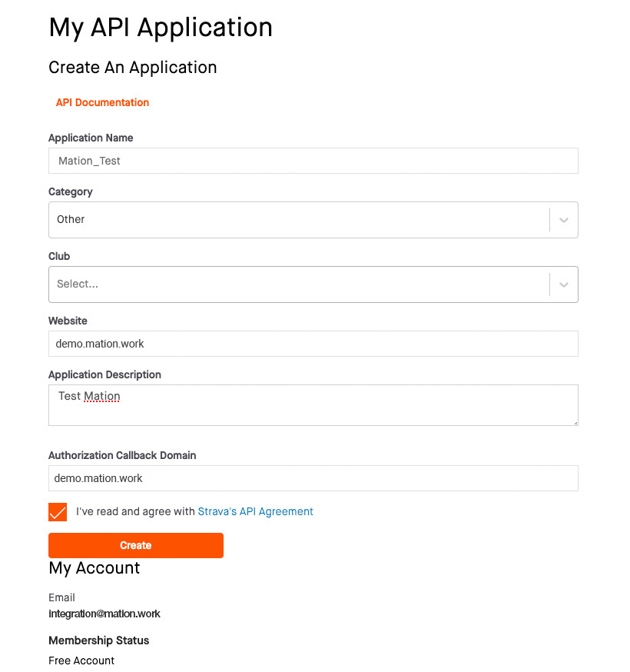Click the My Account heading
This screenshot has width=630, height=672.
tap(94, 568)
